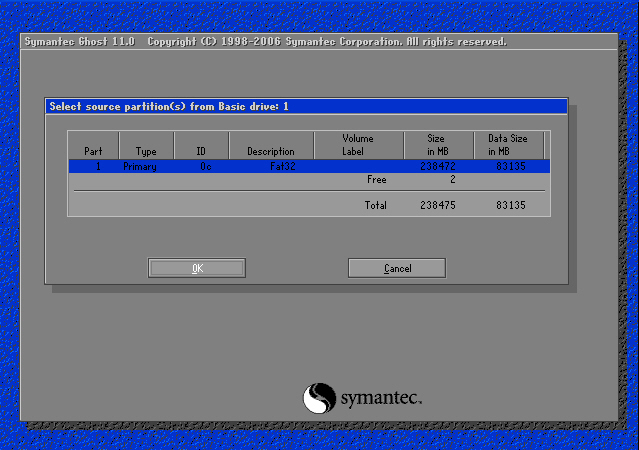Viewport: 639px width, 450px height.
Task: Click the highlighted row's data size 83135
Action: 511,166
